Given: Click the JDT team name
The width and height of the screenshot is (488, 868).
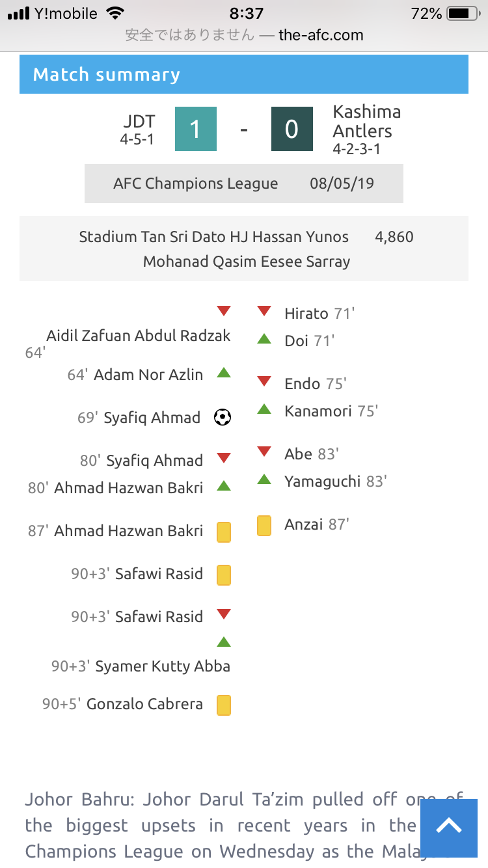Looking at the screenshot, I should coord(139,122).
